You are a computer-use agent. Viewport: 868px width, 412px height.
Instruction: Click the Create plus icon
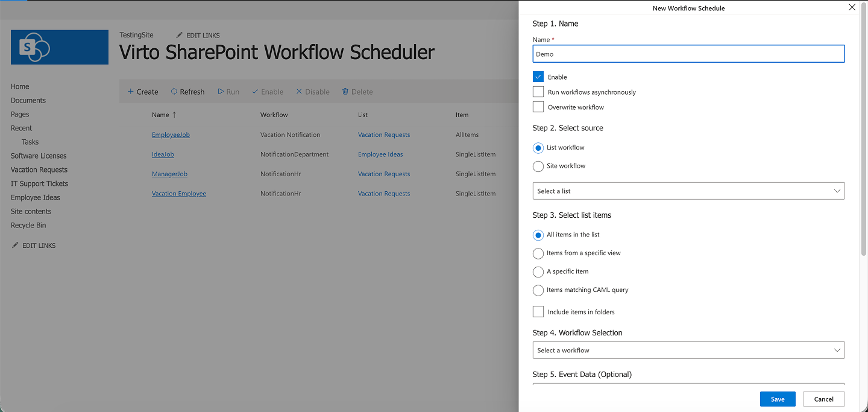[130, 92]
